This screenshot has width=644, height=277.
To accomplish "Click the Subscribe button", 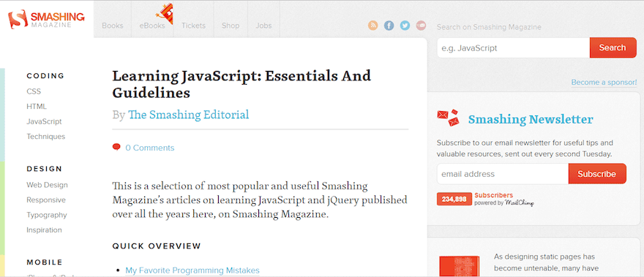I will (x=597, y=174).
